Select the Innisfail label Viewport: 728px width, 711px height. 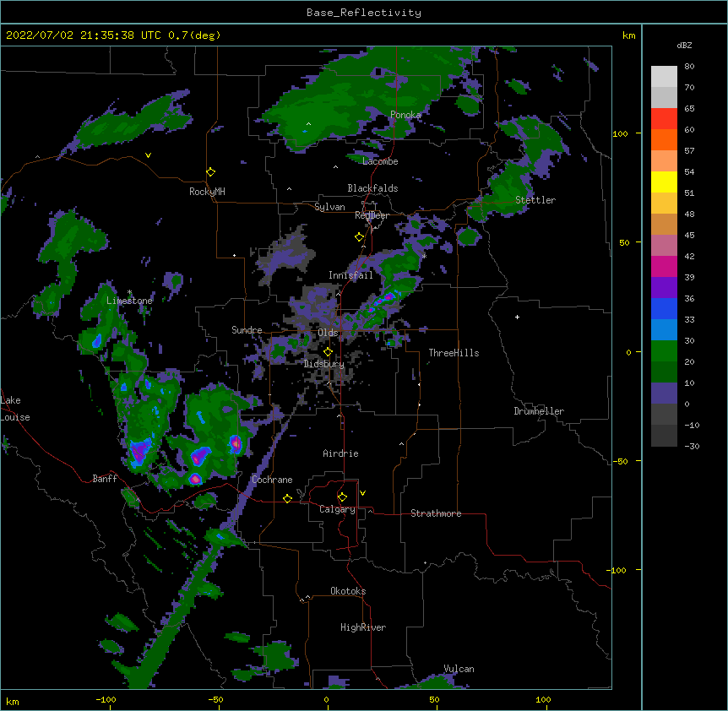point(350,275)
